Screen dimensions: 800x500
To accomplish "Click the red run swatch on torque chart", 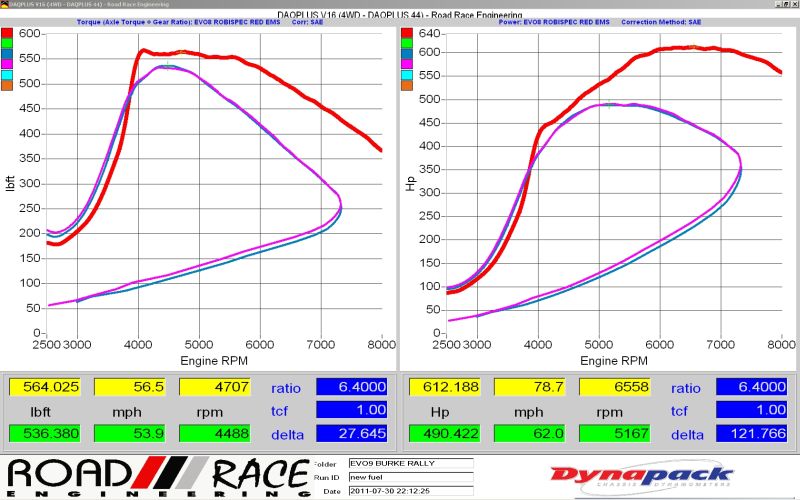I will tap(7, 34).
